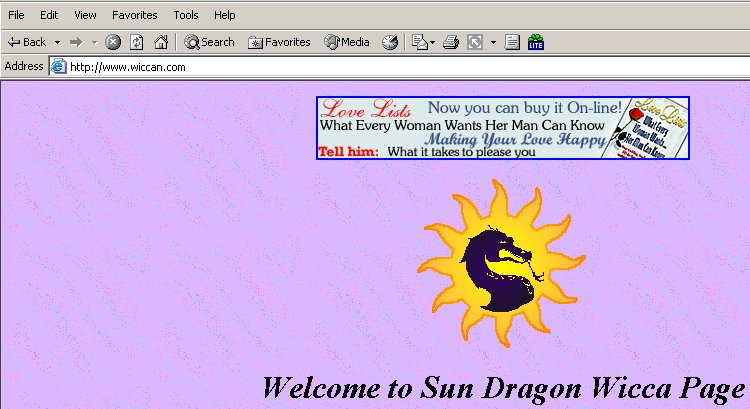Refresh the current page
The width and height of the screenshot is (750, 409).
[x=137, y=43]
